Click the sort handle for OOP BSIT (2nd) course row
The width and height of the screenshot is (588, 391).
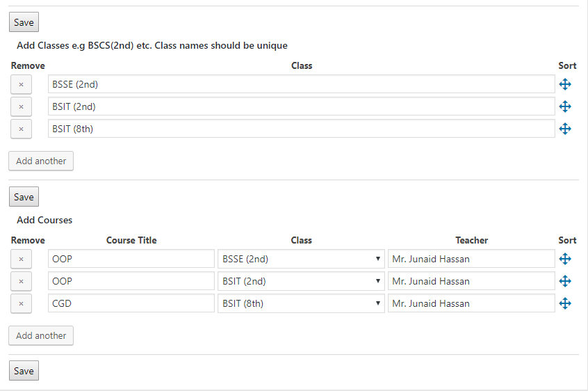(x=565, y=281)
